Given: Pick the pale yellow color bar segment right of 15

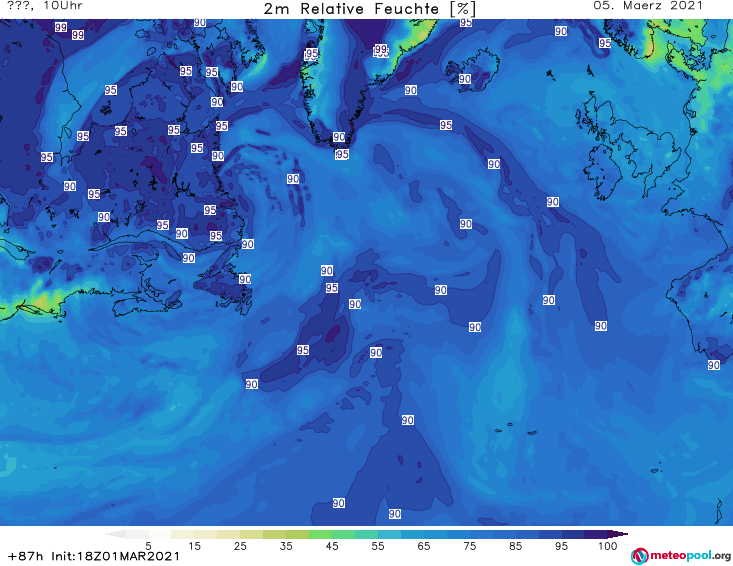Looking at the screenshot, I should [x=206, y=534].
